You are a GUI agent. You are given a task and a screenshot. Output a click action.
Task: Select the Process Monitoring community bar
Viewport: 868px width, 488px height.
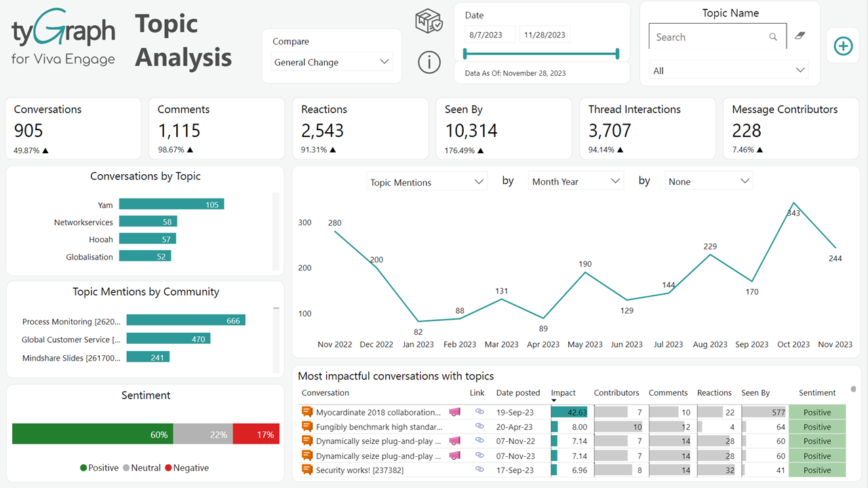tap(185, 321)
